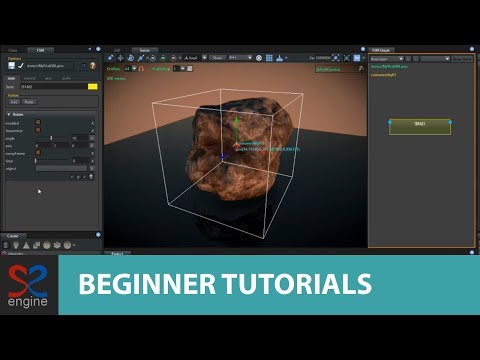Image resolution: width=480 pixels, height=360 pixels.
Task: Click the defaultCamera field in the viewport
Action: 336,69
